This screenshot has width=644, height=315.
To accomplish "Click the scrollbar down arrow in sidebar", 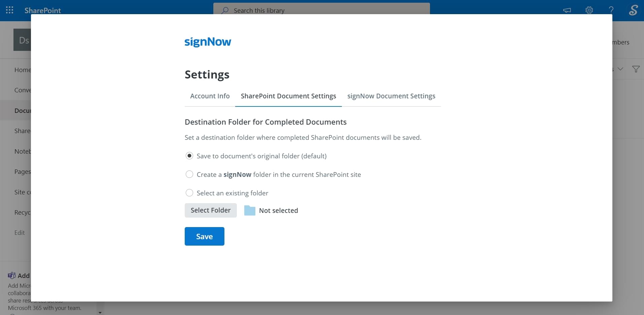I will [x=100, y=312].
